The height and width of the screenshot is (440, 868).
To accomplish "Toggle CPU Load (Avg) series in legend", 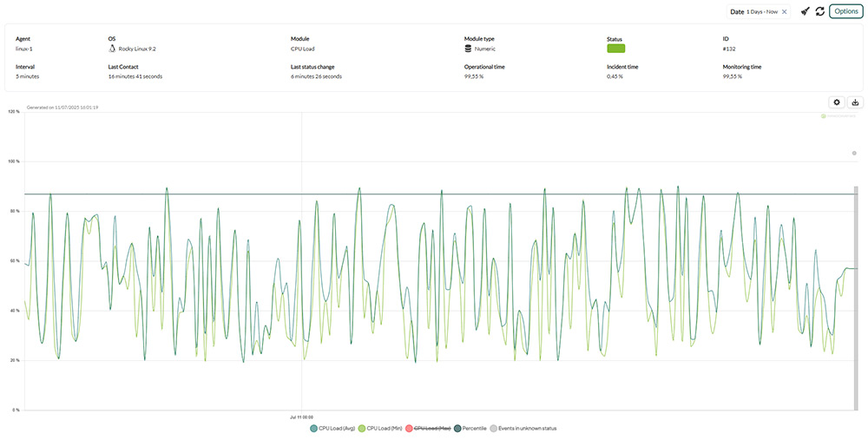I will tap(332, 428).
